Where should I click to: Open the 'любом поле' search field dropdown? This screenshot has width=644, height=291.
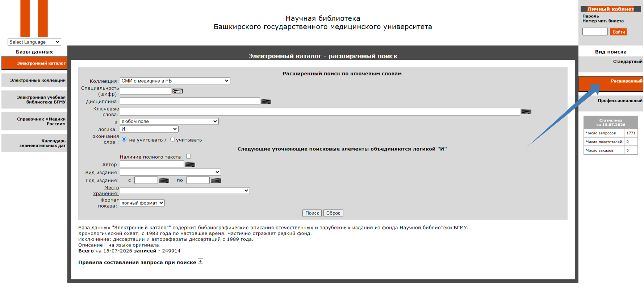coord(169,121)
